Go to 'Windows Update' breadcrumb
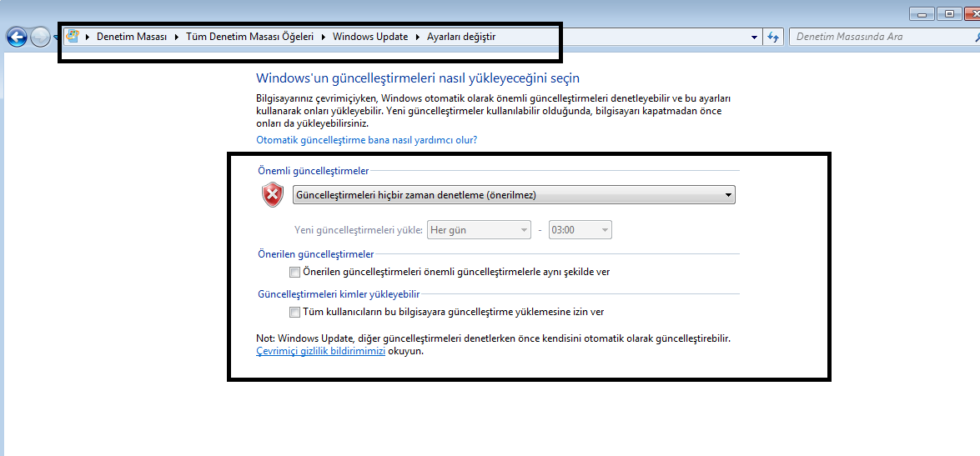The image size is (980, 456). click(370, 37)
